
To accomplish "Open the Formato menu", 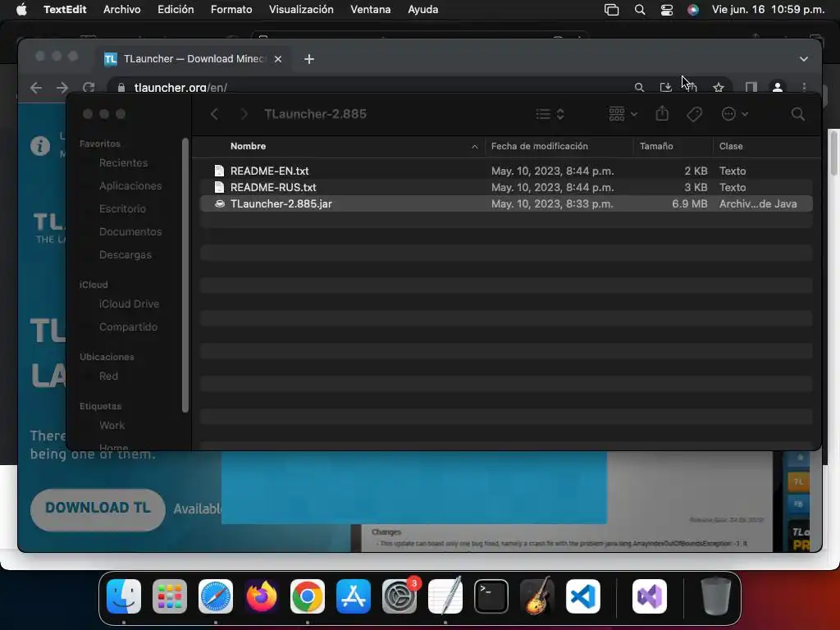I will (231, 10).
